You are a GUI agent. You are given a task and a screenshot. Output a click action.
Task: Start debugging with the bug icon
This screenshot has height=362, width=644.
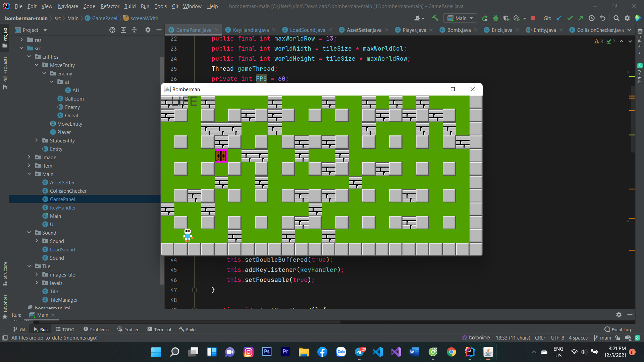coord(496,18)
